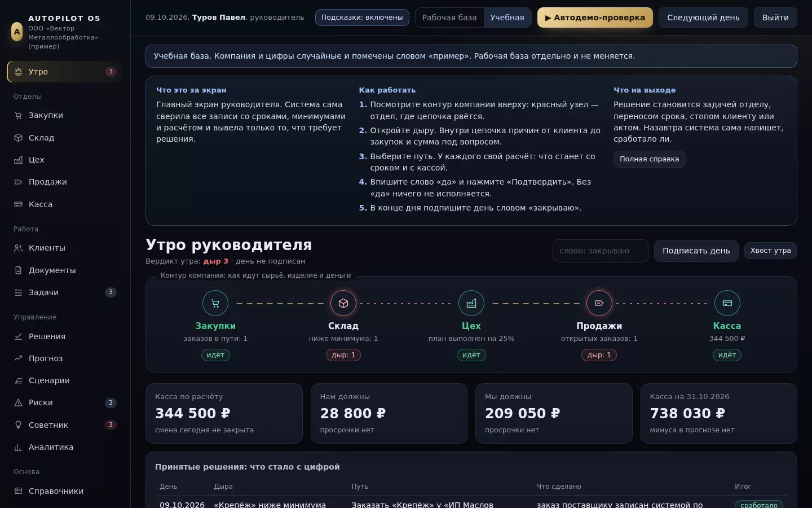This screenshot has height=508, width=812.
Task: Open Аналитика in sidebar
Action: coord(64,447)
